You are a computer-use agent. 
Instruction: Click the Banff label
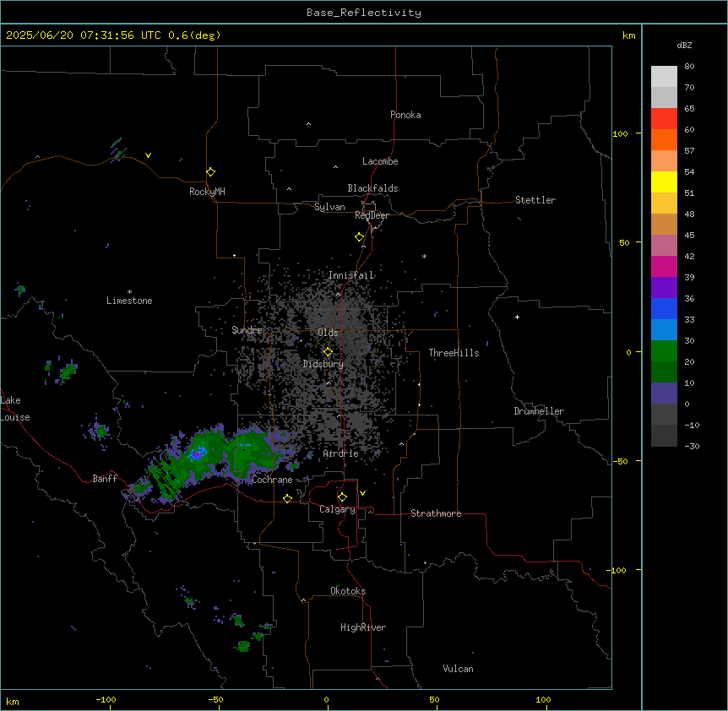[105, 479]
